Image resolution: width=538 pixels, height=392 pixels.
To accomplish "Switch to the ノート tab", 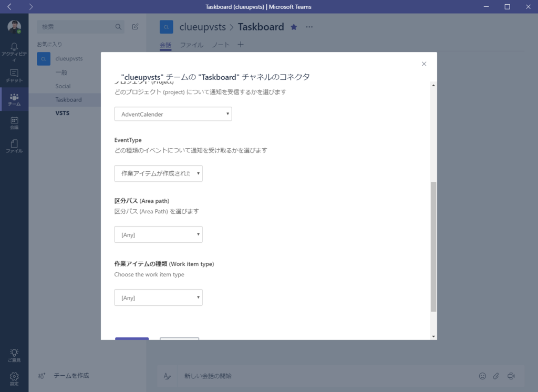I will pyautogui.click(x=220, y=45).
